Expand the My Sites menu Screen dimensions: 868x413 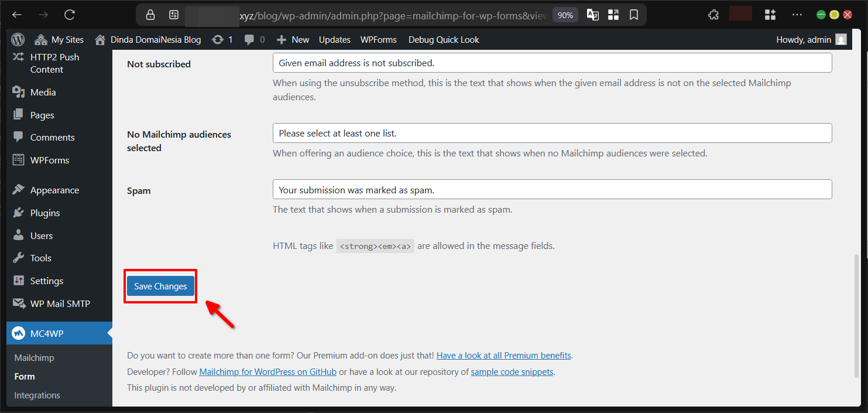point(59,39)
